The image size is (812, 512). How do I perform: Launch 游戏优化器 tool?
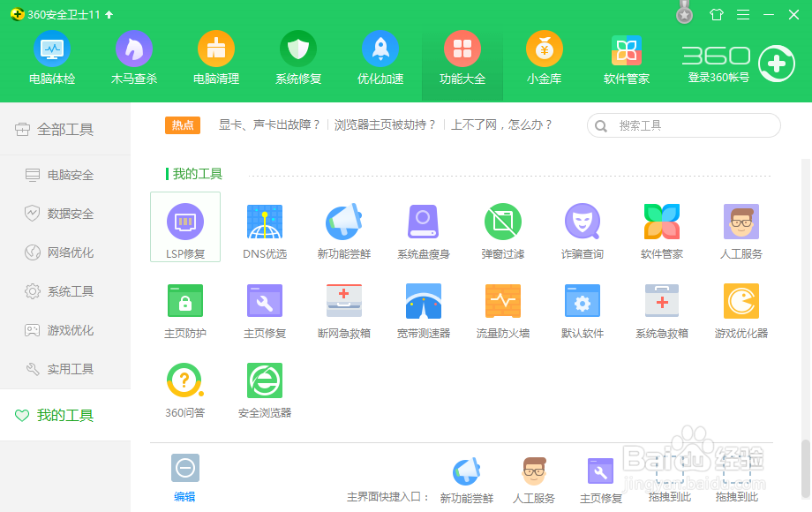[x=741, y=311]
